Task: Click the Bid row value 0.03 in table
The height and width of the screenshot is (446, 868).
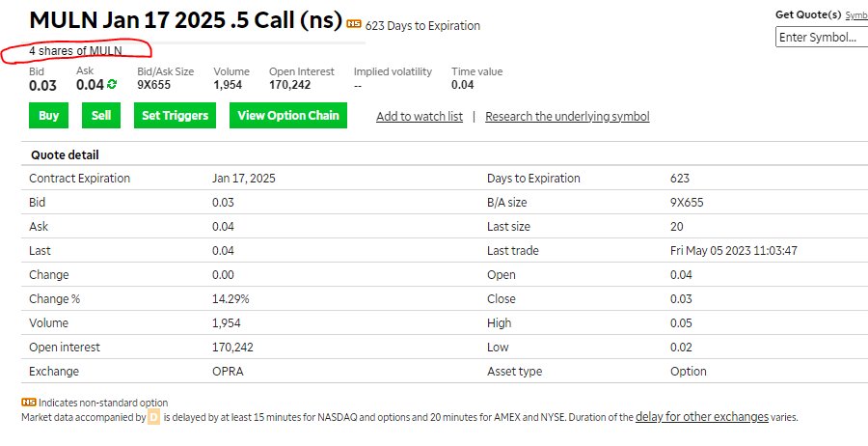Action: click(x=223, y=202)
